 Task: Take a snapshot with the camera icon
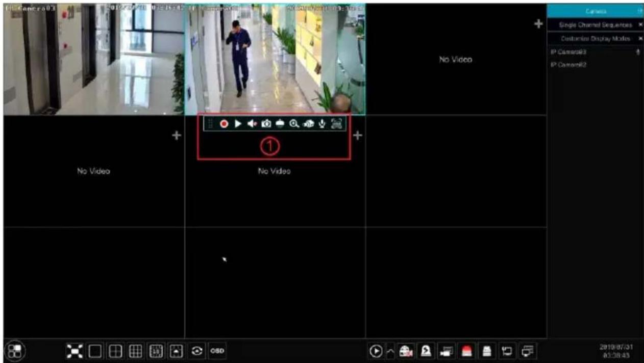266,124
